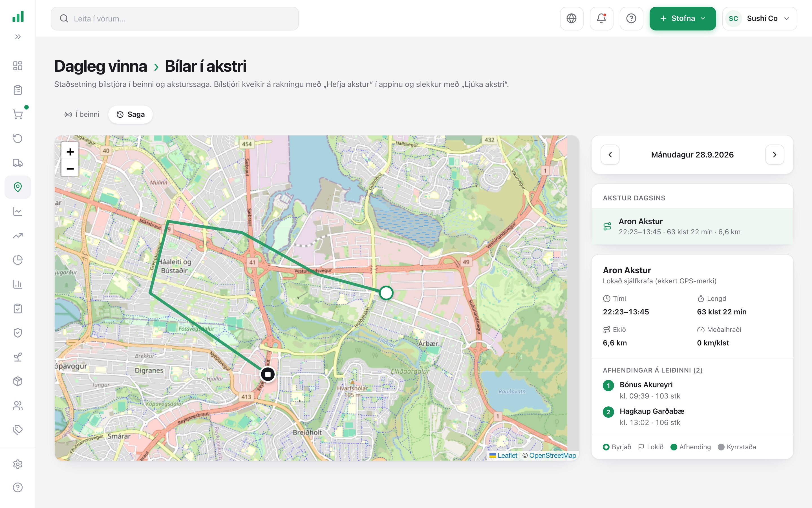Select the Saga tab
This screenshot has width=812, height=508.
point(131,115)
